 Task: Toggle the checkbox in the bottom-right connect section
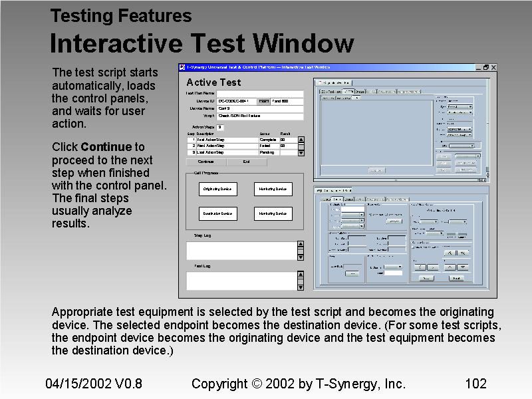click(412, 248)
